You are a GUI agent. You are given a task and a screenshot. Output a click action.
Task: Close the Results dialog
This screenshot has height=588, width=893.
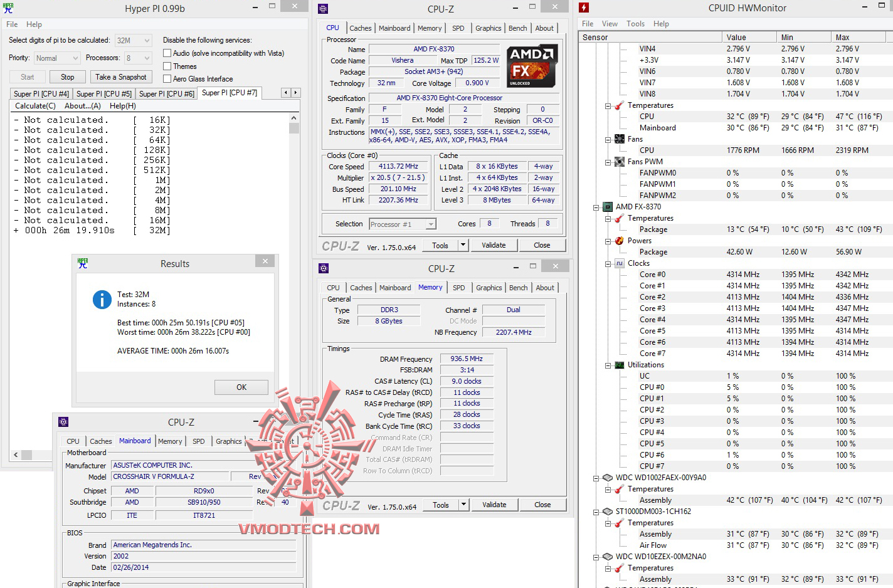pyautogui.click(x=265, y=261)
